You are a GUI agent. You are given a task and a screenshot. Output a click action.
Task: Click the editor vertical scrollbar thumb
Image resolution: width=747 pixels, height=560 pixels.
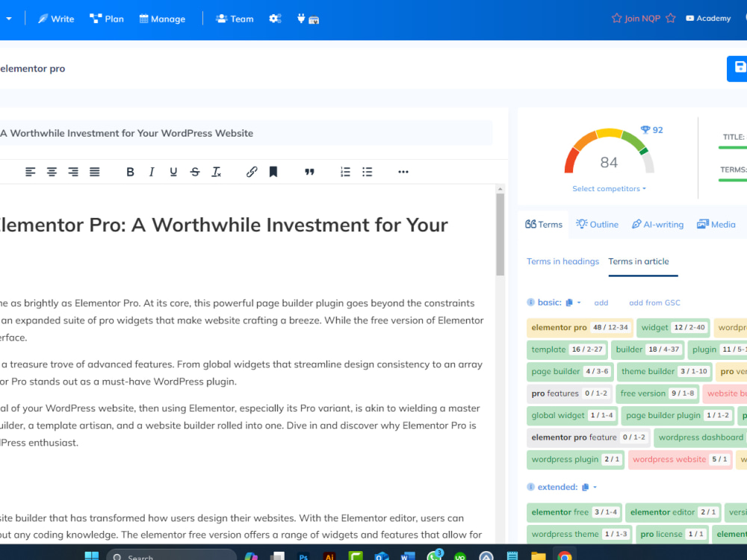coord(500,234)
